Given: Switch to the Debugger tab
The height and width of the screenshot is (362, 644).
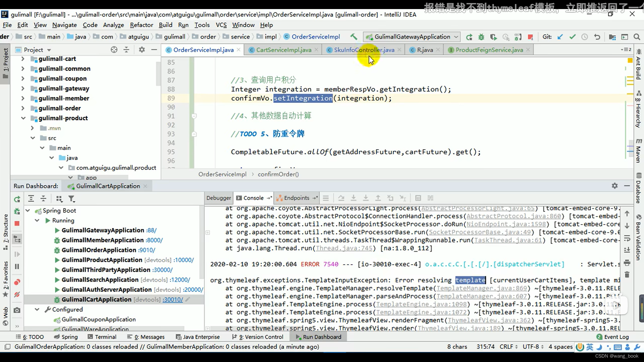Looking at the screenshot, I should pos(219,198).
